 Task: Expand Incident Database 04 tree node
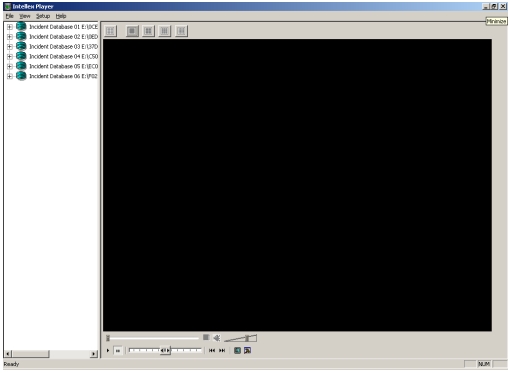(10, 56)
